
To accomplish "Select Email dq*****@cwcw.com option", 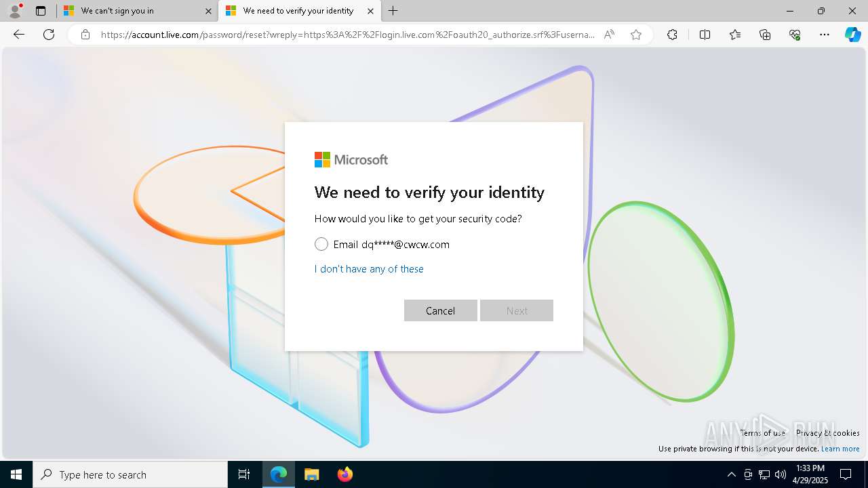I will (321, 244).
